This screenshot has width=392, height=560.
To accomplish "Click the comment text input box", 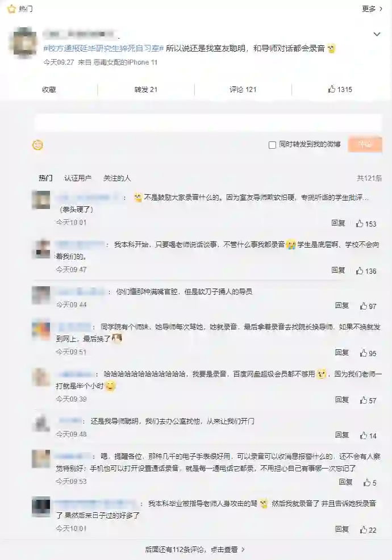I will tap(208, 123).
